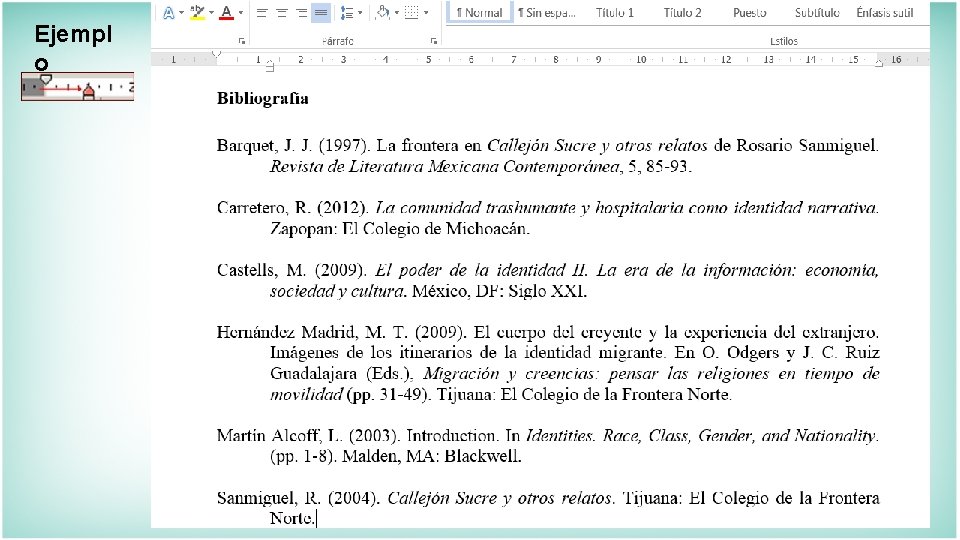Image resolution: width=960 pixels, height=540 pixels.
Task: Apply the yellow text highlight color
Action: 197,13
